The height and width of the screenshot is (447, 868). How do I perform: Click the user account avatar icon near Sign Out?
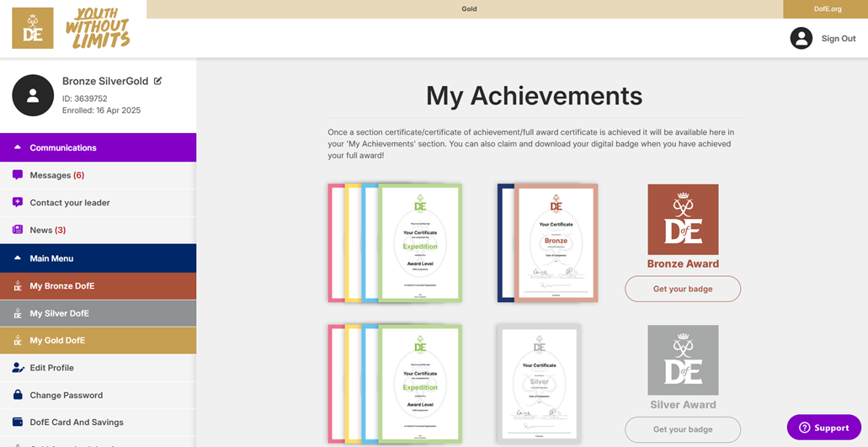[801, 39]
